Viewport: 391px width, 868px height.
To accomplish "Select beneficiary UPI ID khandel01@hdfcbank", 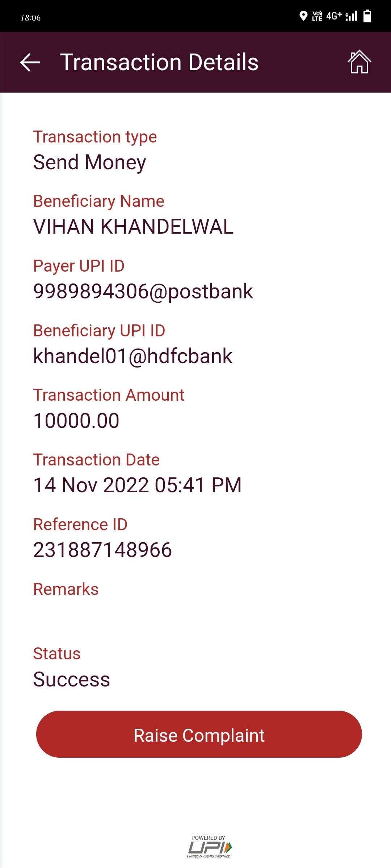I will tap(133, 356).
